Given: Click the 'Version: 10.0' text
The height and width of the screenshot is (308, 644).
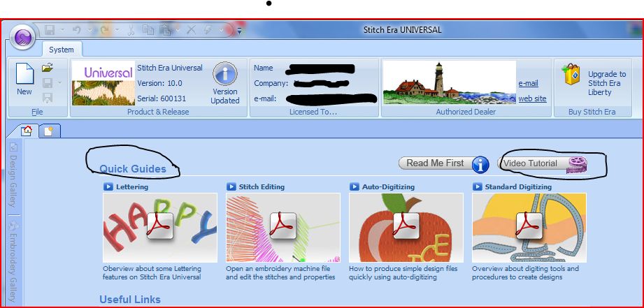Looking at the screenshot, I should coord(159,83).
